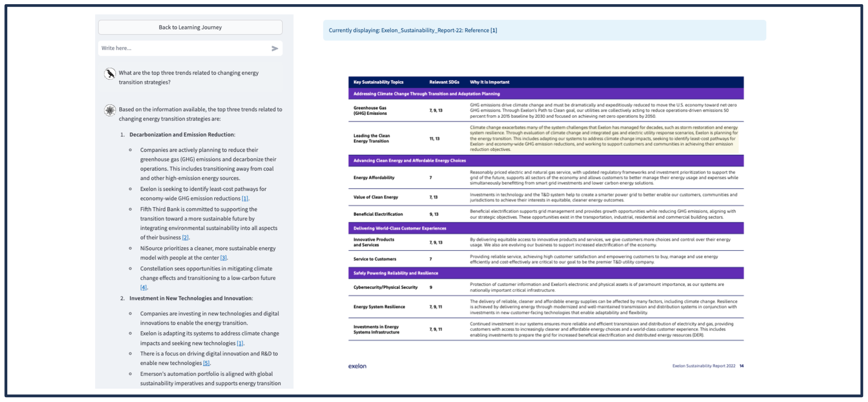
Task: Click the 'Key Sustainability Topics' column header
Action: click(378, 82)
